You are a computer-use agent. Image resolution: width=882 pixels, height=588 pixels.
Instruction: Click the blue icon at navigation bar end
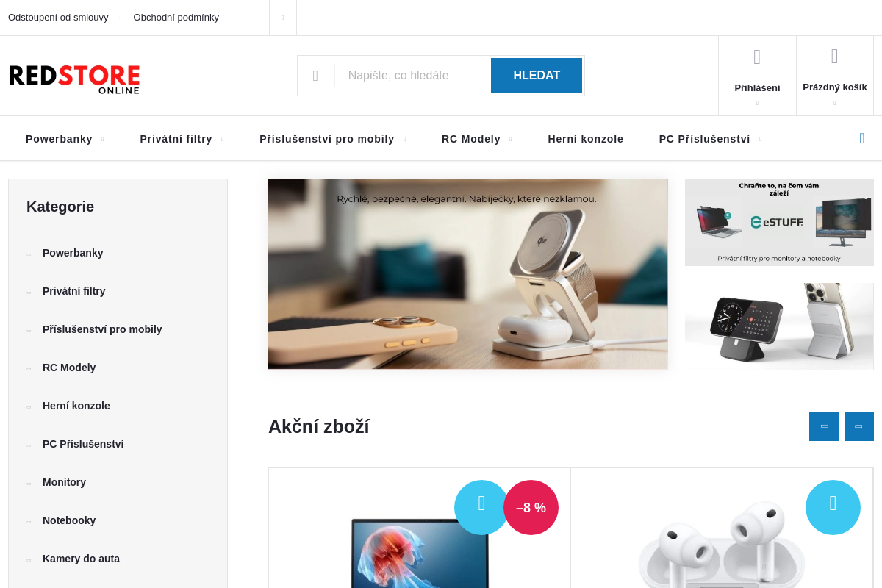tap(862, 138)
